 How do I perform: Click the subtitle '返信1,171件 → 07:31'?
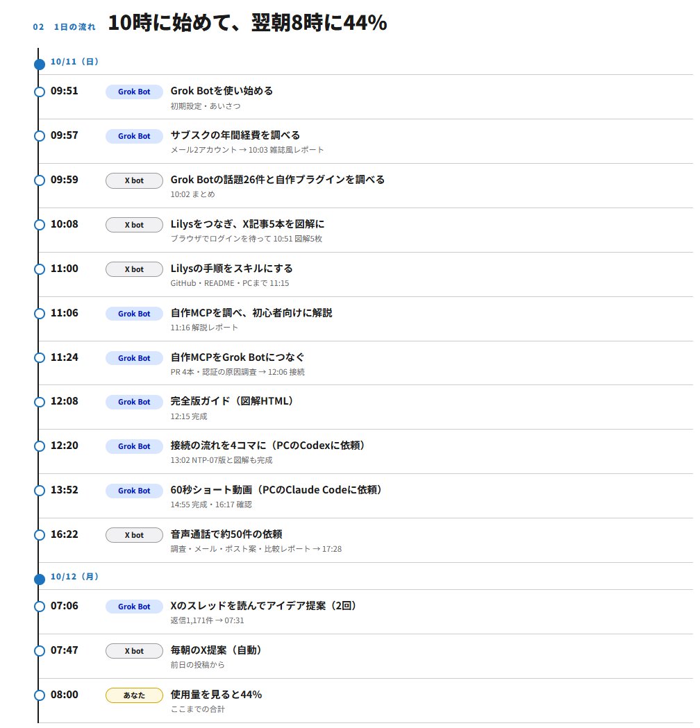click(207, 620)
